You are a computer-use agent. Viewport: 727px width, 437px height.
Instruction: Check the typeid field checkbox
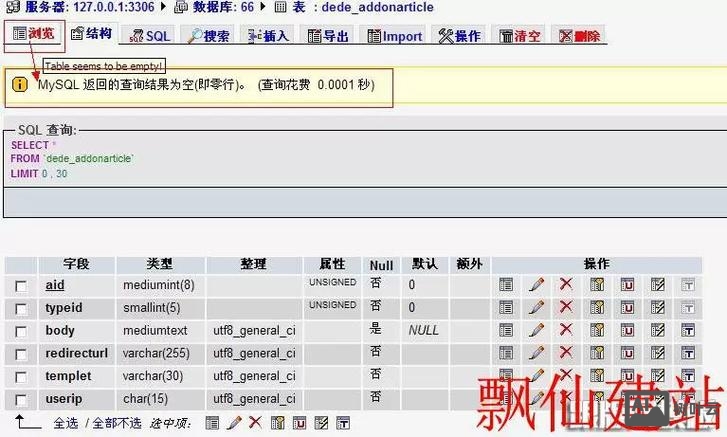pos(21,309)
